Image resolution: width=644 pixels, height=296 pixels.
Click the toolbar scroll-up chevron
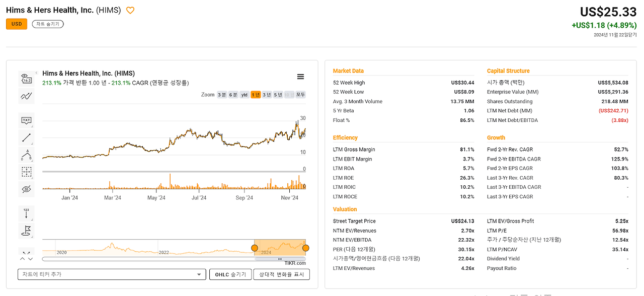[22, 259]
